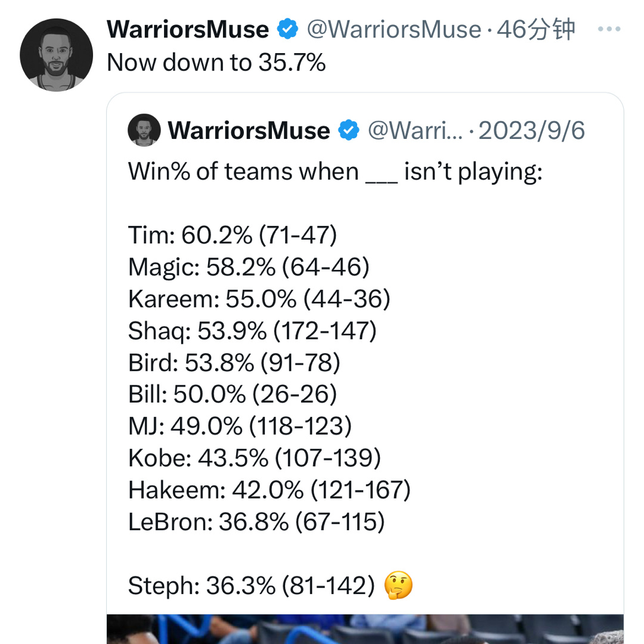Open the three-dot more options menu
This screenshot has height=644, width=644.
(609, 28)
